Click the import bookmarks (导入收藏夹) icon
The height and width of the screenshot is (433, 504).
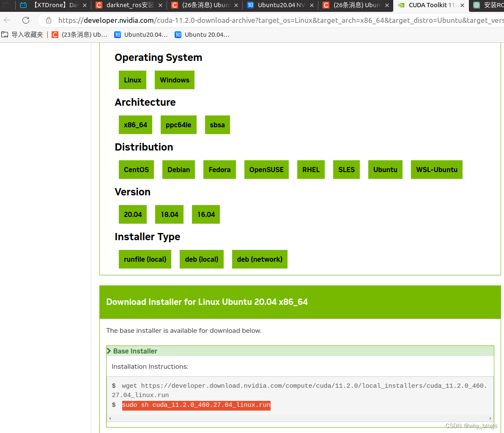tap(4, 35)
